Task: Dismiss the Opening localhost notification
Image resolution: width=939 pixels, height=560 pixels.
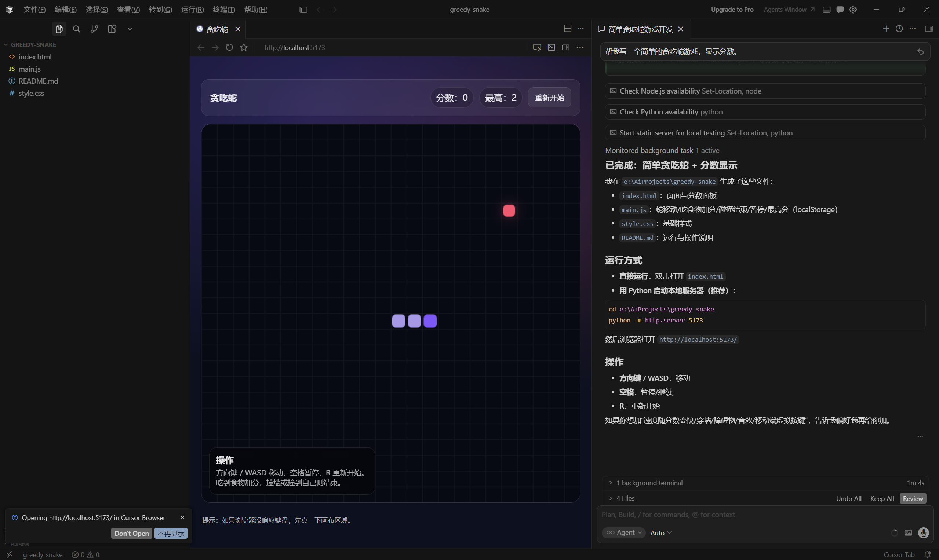Action: pyautogui.click(x=182, y=518)
